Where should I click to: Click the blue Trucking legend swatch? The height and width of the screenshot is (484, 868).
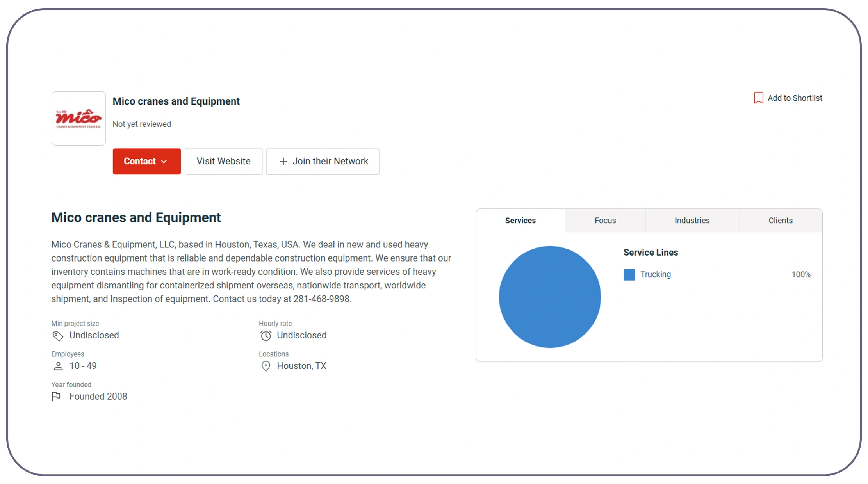pos(629,274)
